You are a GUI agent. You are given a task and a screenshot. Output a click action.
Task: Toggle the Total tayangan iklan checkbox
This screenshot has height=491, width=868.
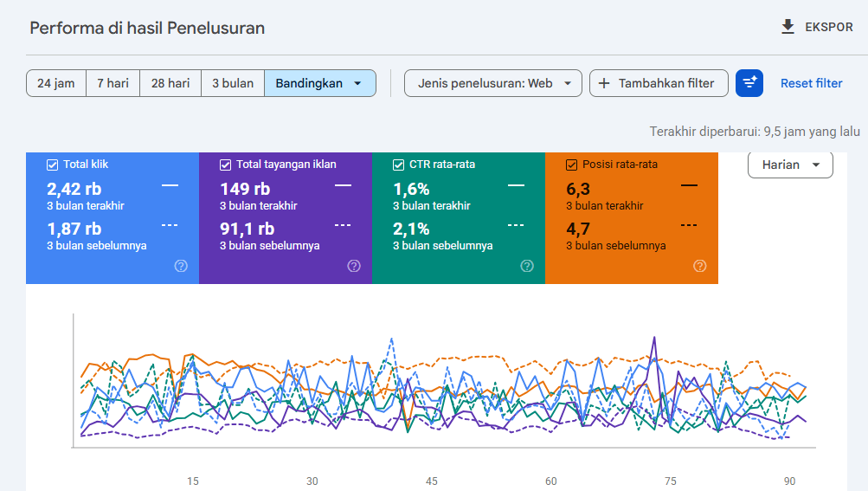tap(225, 165)
